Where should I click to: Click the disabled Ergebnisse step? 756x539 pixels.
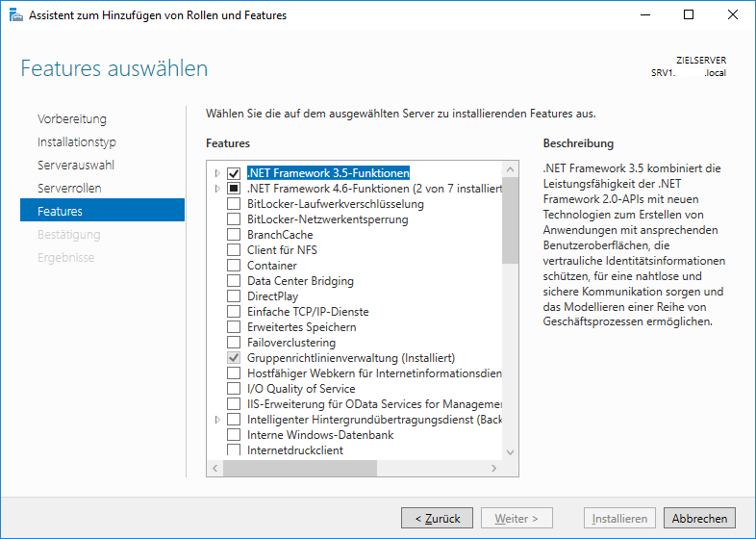(66, 258)
